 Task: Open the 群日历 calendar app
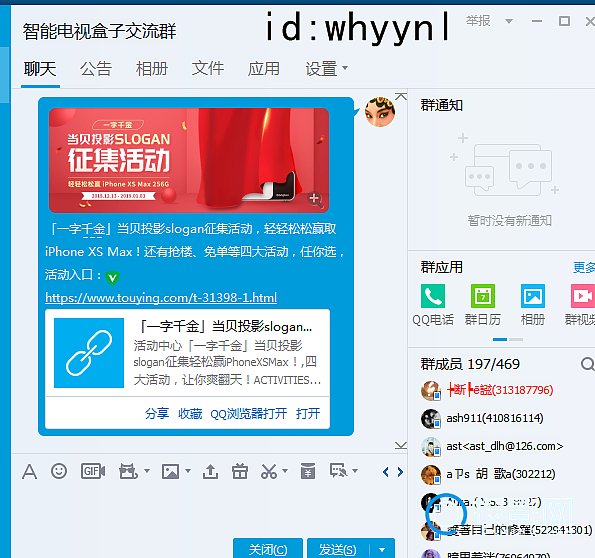click(x=483, y=296)
